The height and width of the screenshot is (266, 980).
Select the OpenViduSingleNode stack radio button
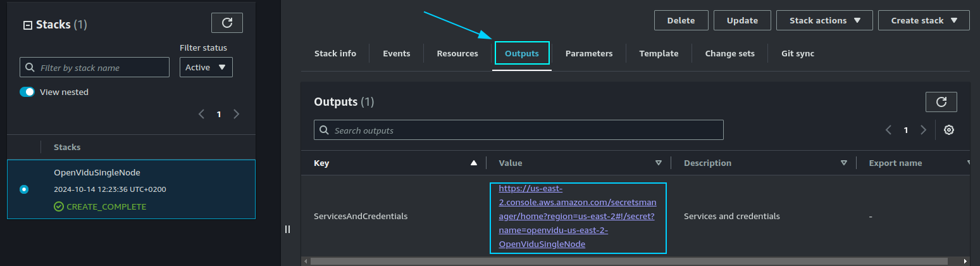(24, 189)
